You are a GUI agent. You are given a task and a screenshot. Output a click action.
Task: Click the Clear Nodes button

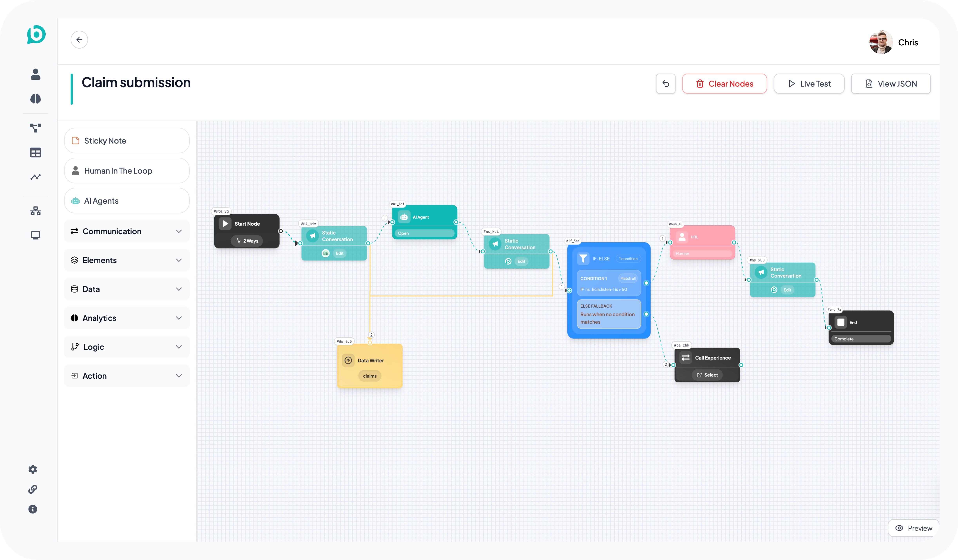pos(724,84)
